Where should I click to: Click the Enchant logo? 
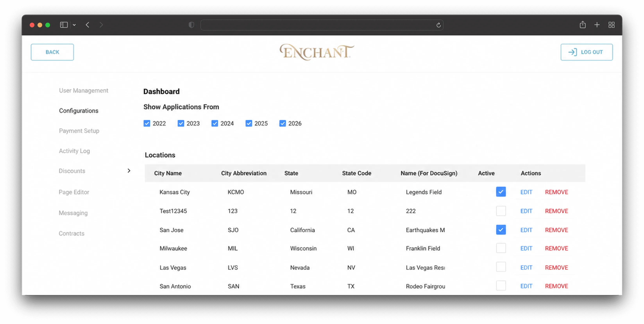[317, 52]
